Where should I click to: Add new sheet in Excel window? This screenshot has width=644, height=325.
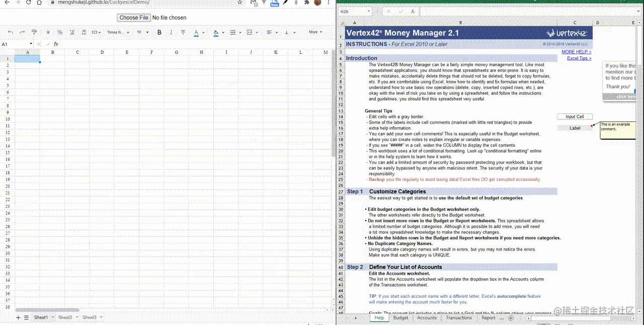click(x=511, y=318)
